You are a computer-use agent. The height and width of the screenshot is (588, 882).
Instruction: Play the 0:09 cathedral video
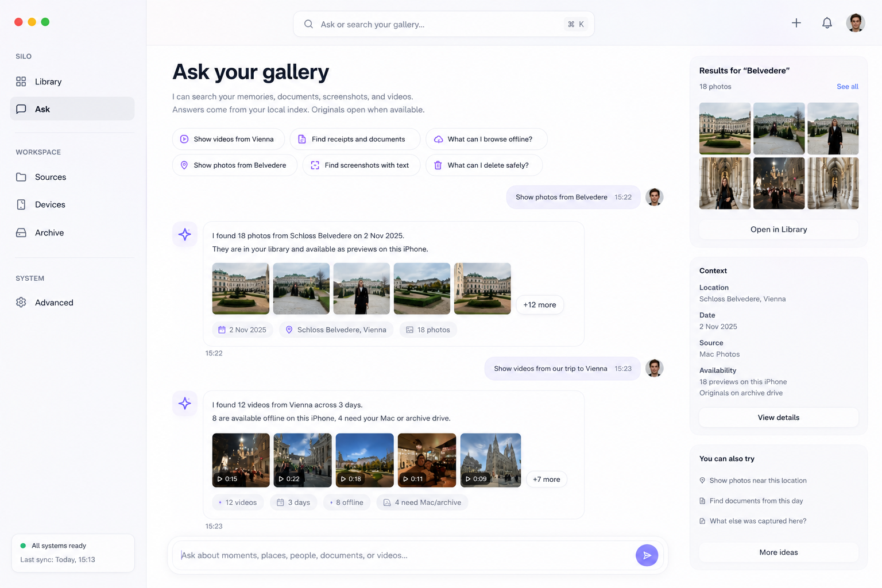pyautogui.click(x=490, y=460)
